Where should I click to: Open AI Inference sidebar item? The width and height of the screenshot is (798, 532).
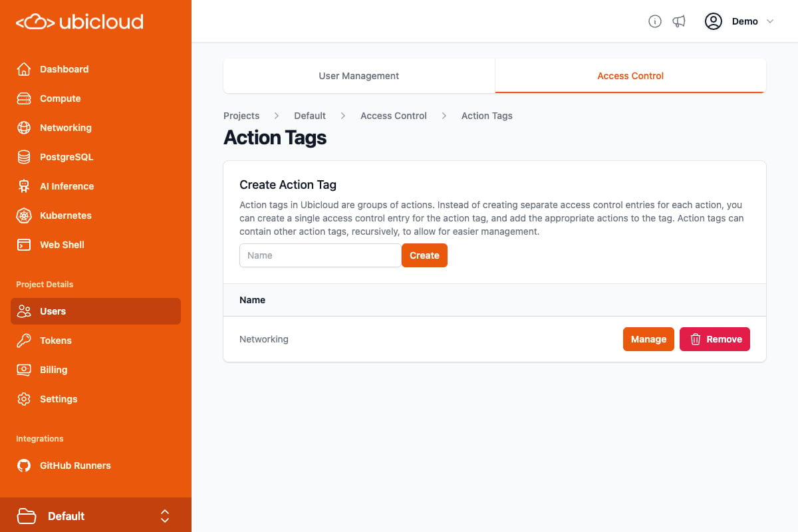coord(96,186)
